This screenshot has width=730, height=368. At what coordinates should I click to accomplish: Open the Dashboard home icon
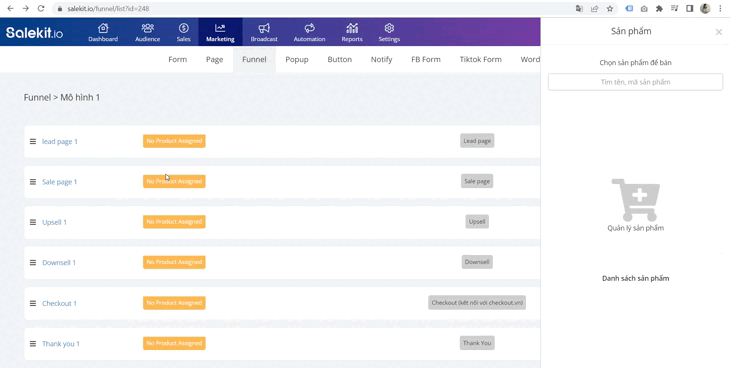[x=103, y=28]
